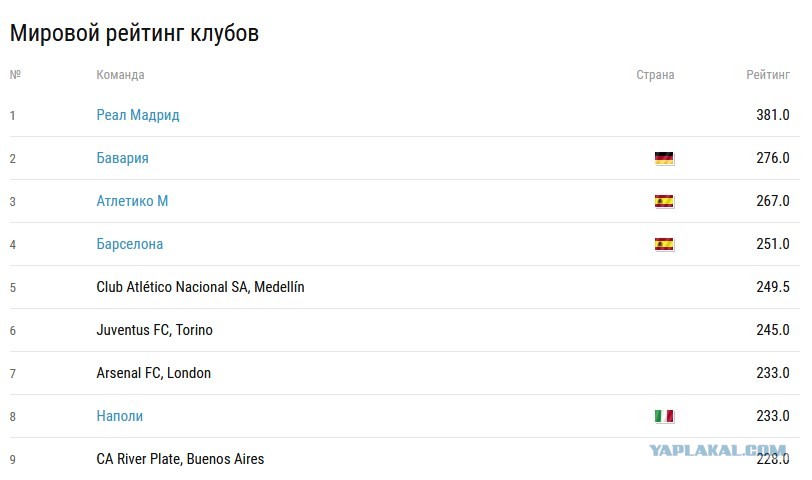Click the Spanish flag in Атлетико М row

[x=664, y=201]
